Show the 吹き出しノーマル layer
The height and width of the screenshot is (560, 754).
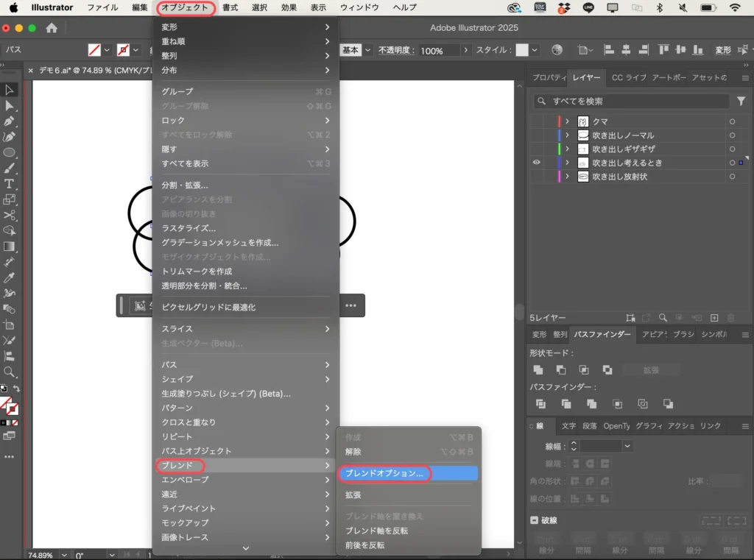[536, 135]
